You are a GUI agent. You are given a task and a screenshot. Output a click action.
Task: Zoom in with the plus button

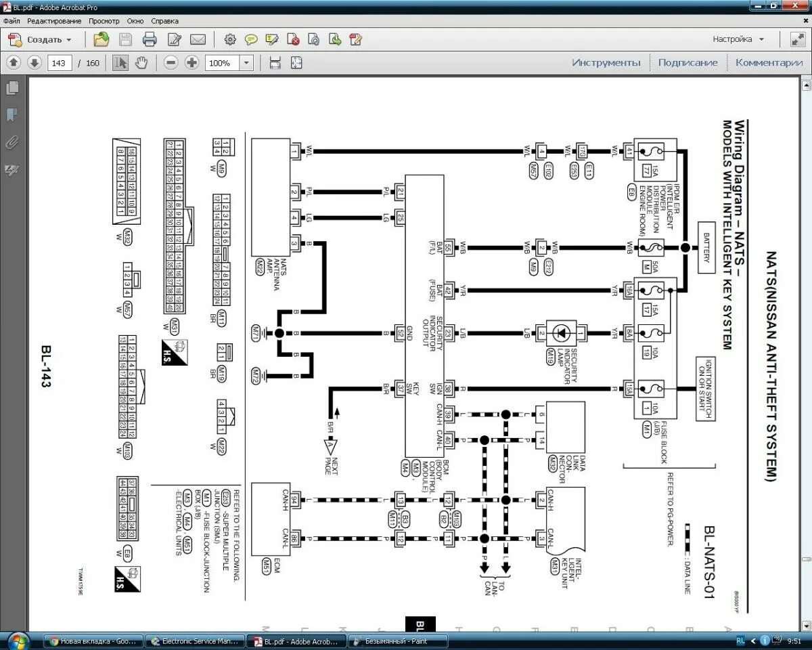pos(192,63)
